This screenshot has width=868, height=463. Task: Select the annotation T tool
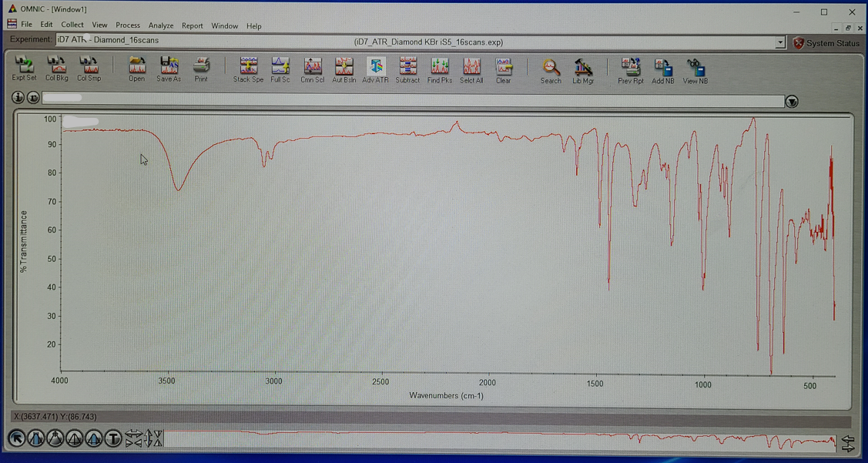[x=113, y=439]
